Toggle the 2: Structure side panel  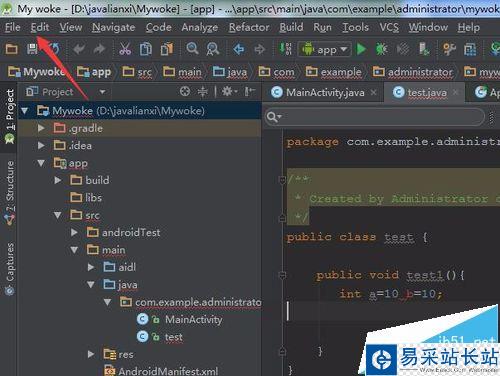(10, 193)
